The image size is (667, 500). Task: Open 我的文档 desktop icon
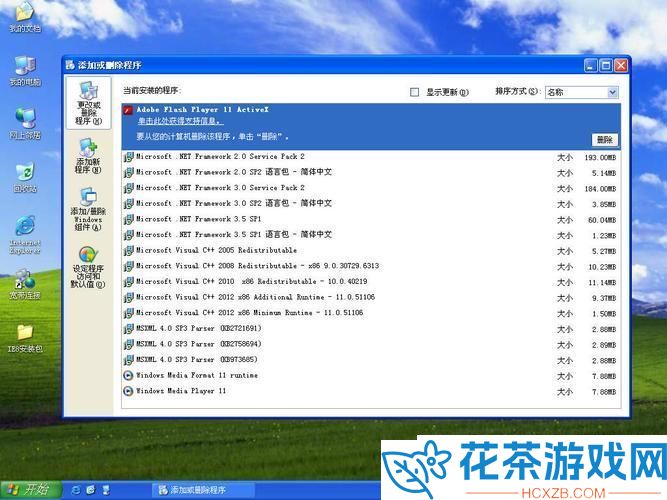(25, 17)
